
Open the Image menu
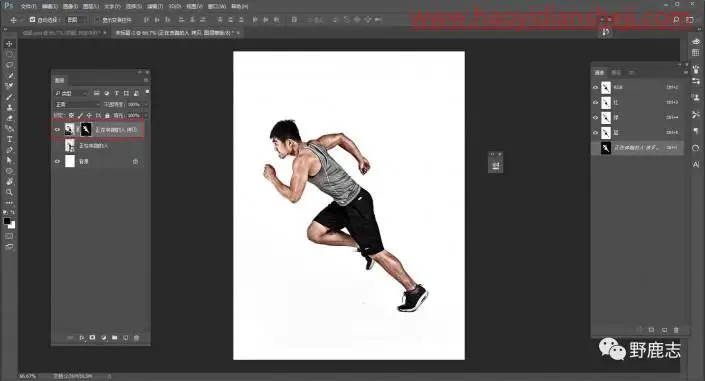click(70, 6)
